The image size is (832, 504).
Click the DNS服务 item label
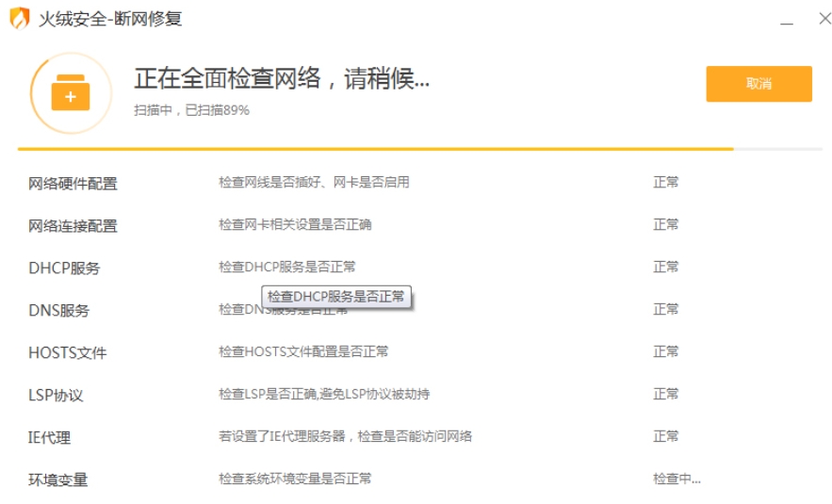[58, 311]
